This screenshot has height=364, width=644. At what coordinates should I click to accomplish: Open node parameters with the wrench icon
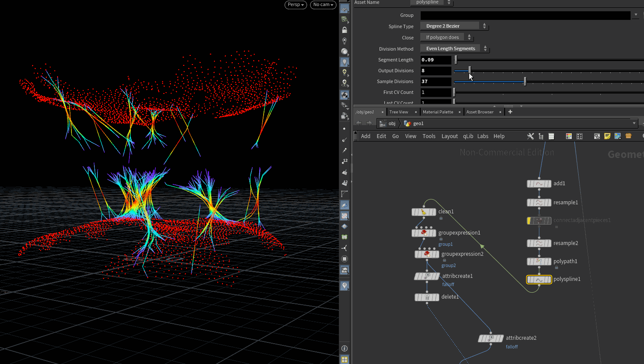(531, 136)
